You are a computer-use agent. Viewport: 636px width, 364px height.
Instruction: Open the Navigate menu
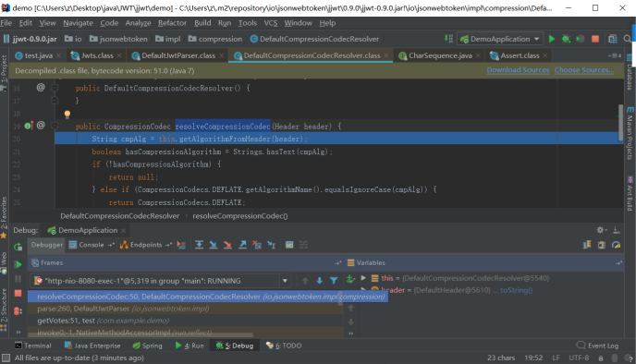point(78,23)
